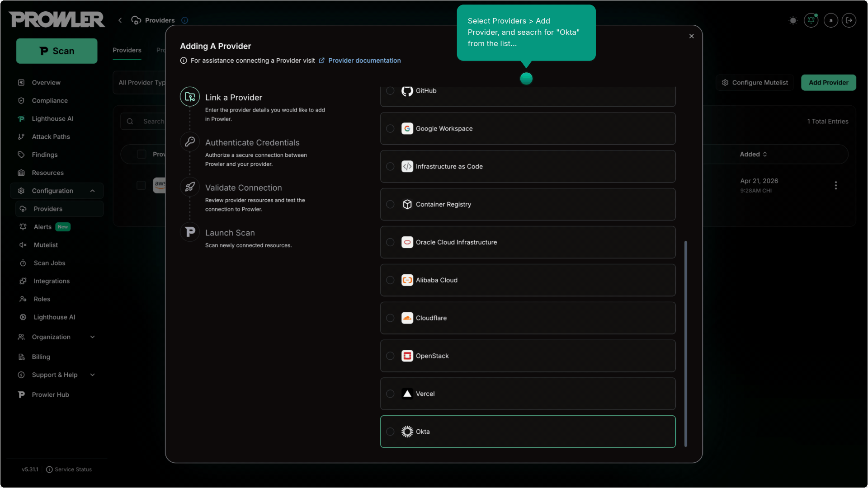
Task: Expand the Support & Help section
Action: (57, 375)
